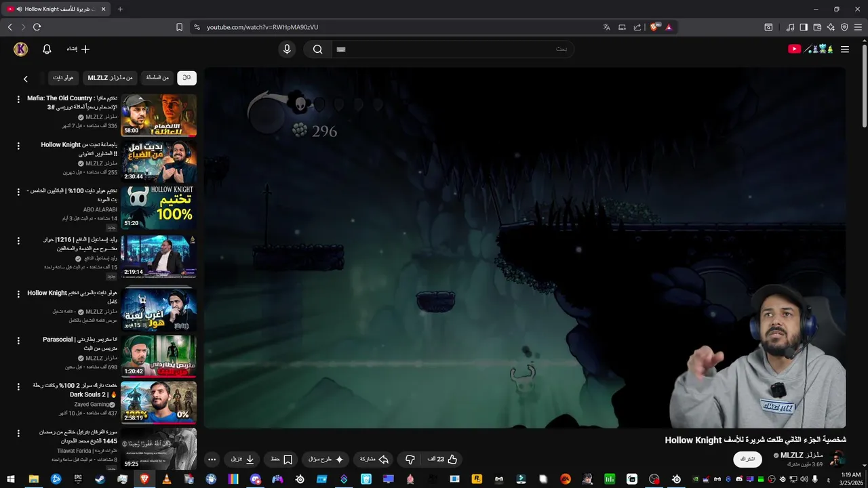Open the Brave Shields lion icon
Viewport: 868px width, 488px height.
654,27
